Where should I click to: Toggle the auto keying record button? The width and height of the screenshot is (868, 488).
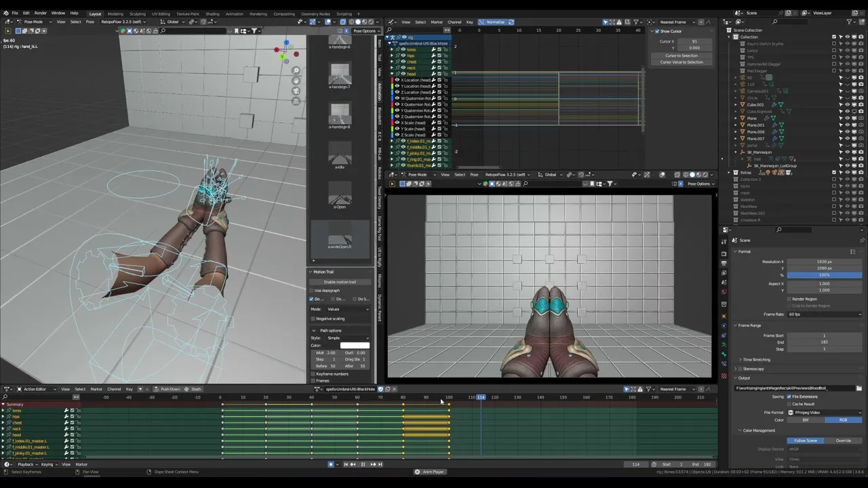331,464
